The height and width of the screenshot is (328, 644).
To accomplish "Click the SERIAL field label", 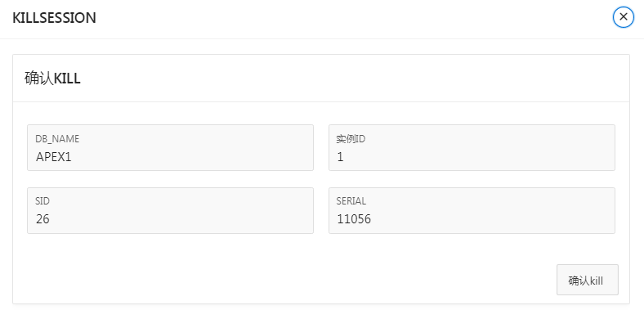I will click(351, 201).
